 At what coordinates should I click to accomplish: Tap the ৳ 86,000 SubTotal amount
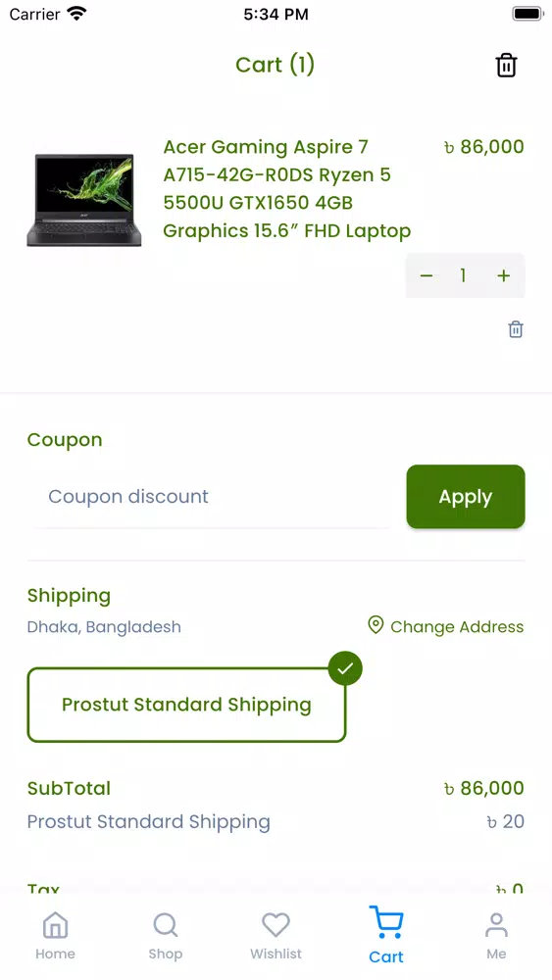coord(484,788)
